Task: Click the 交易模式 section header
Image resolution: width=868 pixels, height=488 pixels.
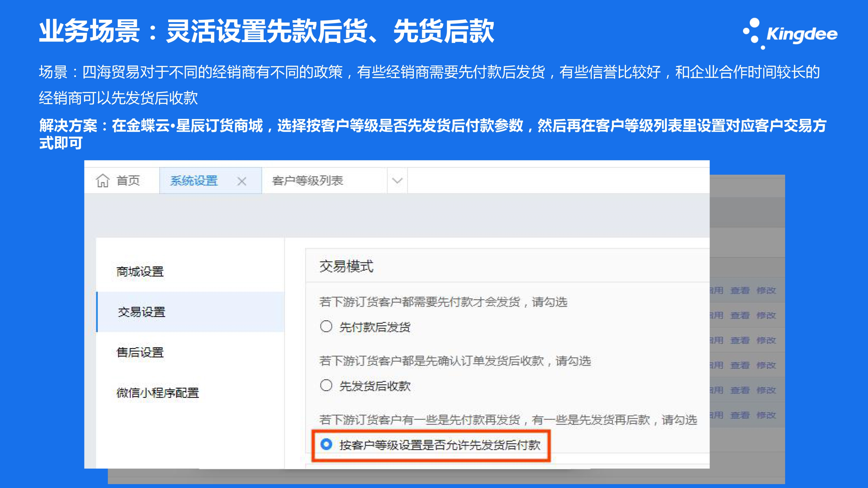Action: click(x=346, y=266)
